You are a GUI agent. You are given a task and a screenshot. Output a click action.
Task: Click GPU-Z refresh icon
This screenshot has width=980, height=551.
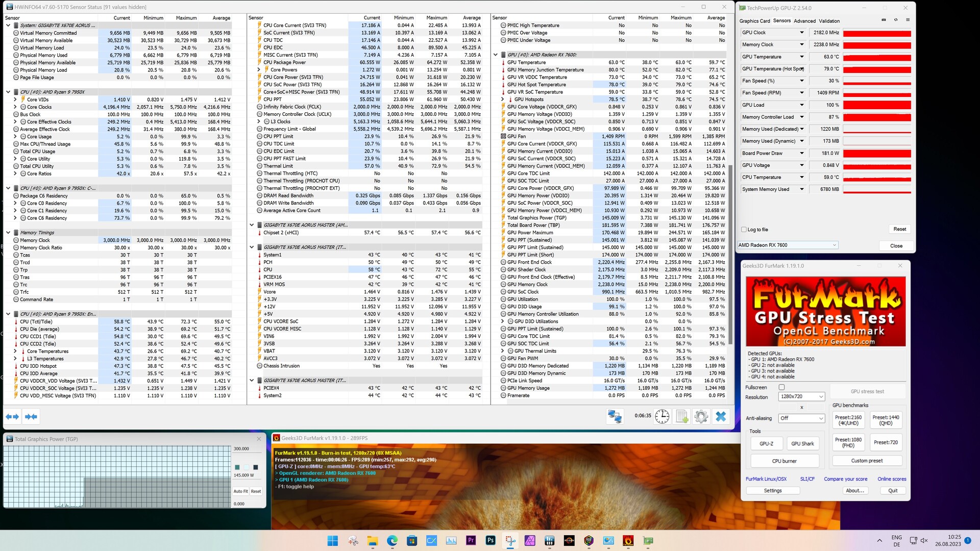pos(896,20)
